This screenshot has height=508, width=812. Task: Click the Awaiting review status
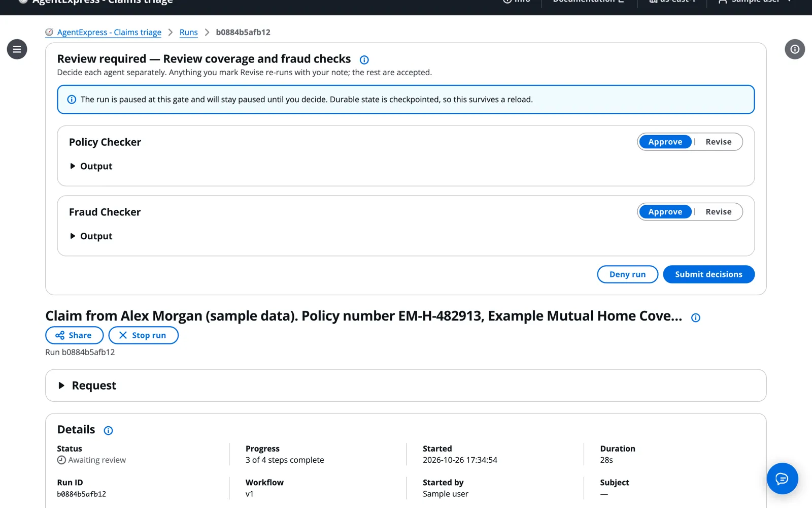tap(91, 460)
